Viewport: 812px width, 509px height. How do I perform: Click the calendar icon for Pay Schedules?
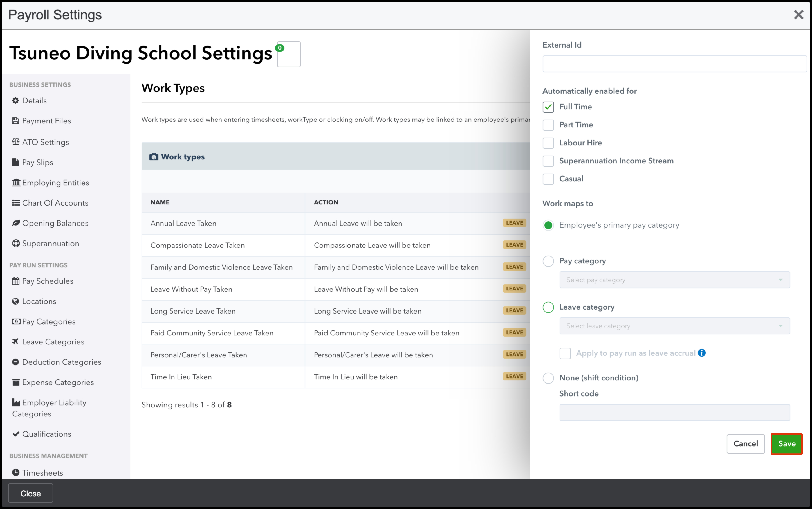15,281
